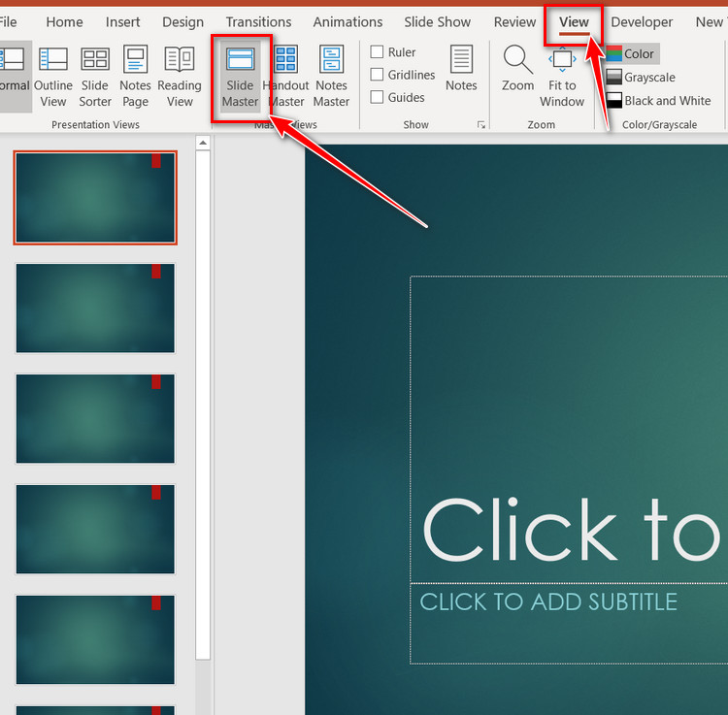Open the File tab
The image size is (728, 715).
pos(8,21)
